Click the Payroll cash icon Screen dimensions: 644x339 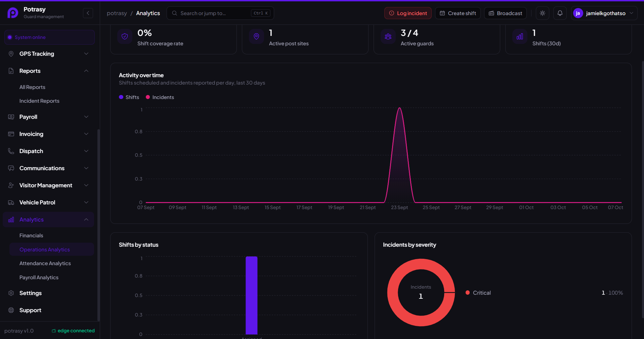click(11, 117)
